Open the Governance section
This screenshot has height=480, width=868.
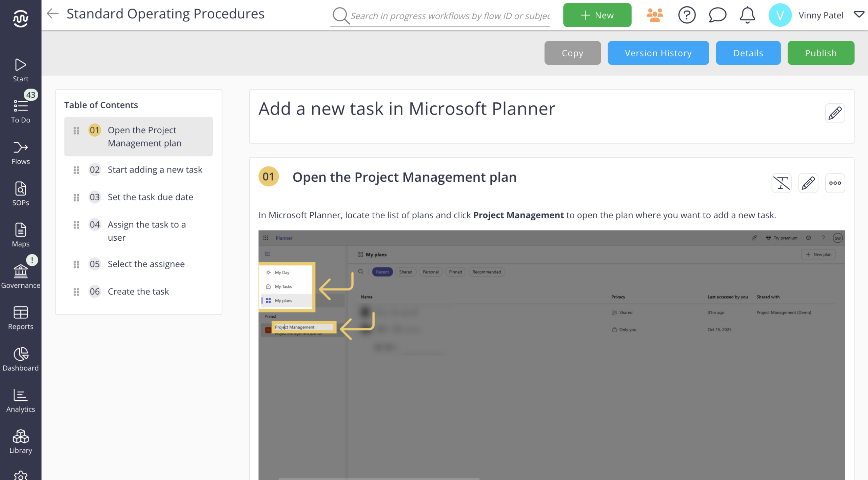(x=21, y=277)
